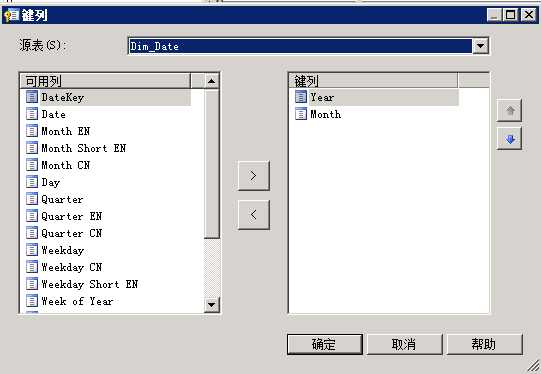The width and height of the screenshot is (541, 374).
Task: Click the Month Short EN column icon
Action: click(32, 148)
